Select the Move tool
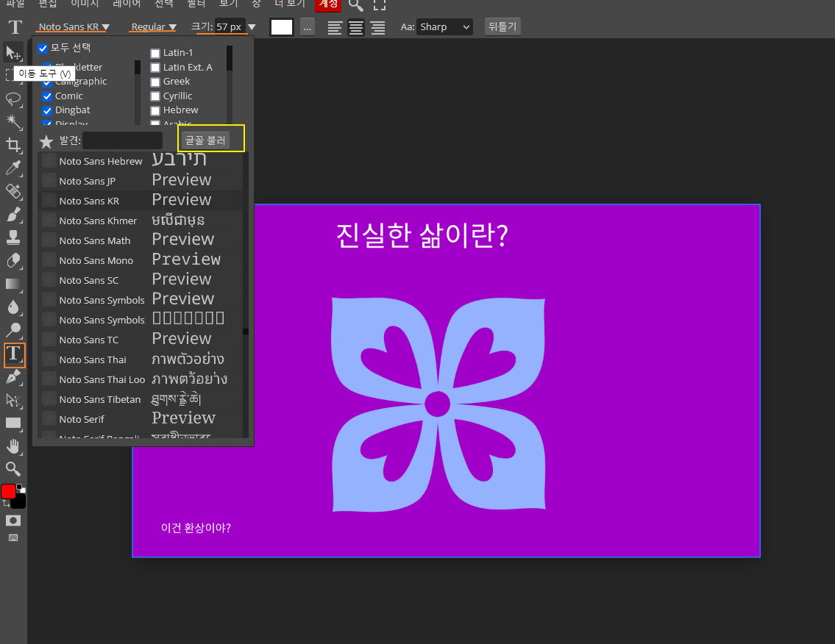The image size is (835, 644). coord(15,53)
